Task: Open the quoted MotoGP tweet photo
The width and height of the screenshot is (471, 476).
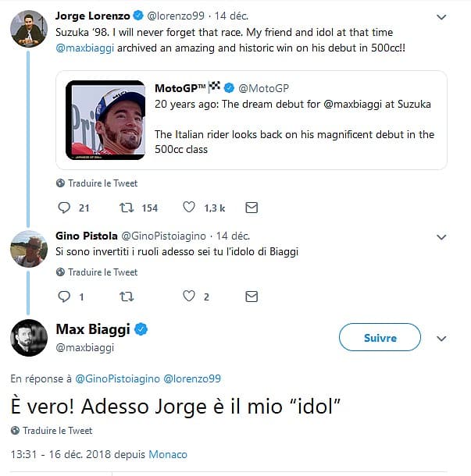Action: coord(107,119)
